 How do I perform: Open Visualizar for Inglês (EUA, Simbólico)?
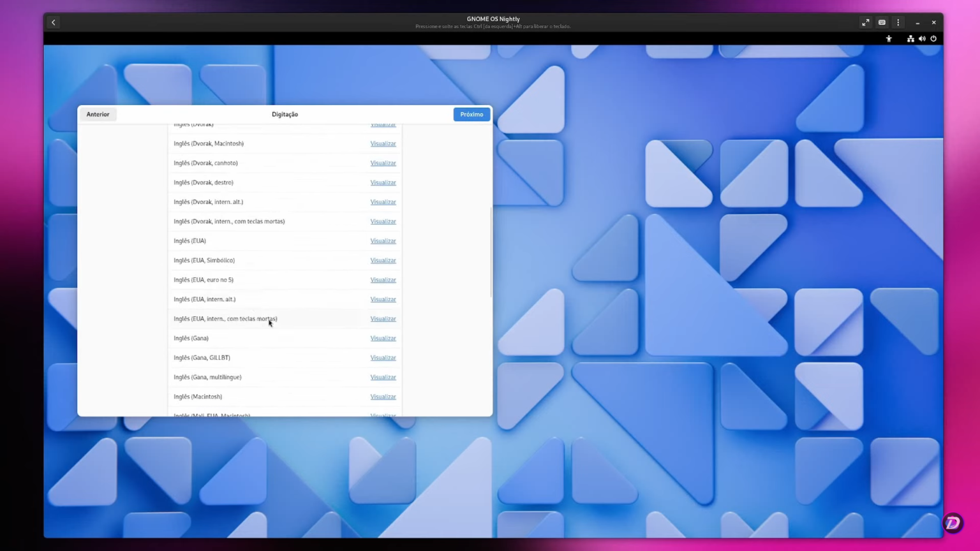[x=383, y=260]
